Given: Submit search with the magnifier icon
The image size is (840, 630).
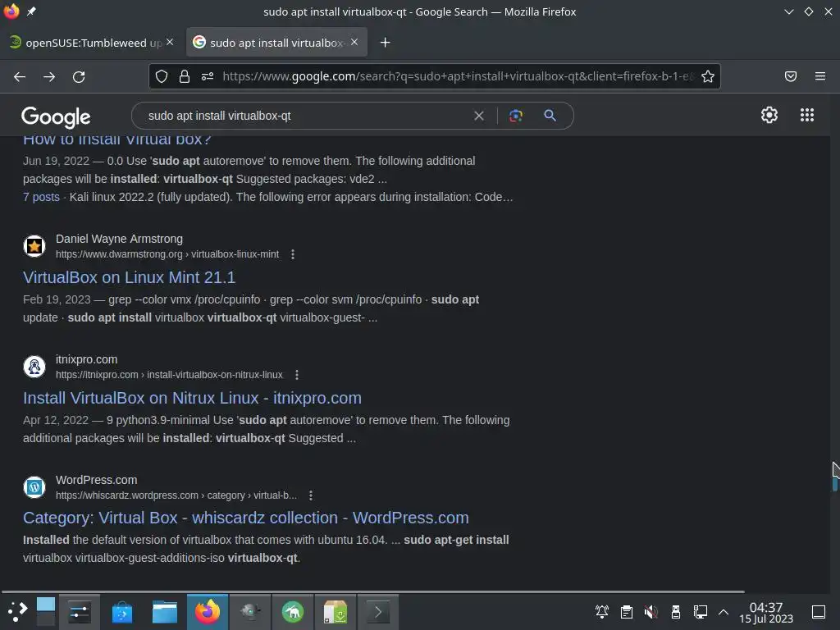Looking at the screenshot, I should tap(550, 116).
